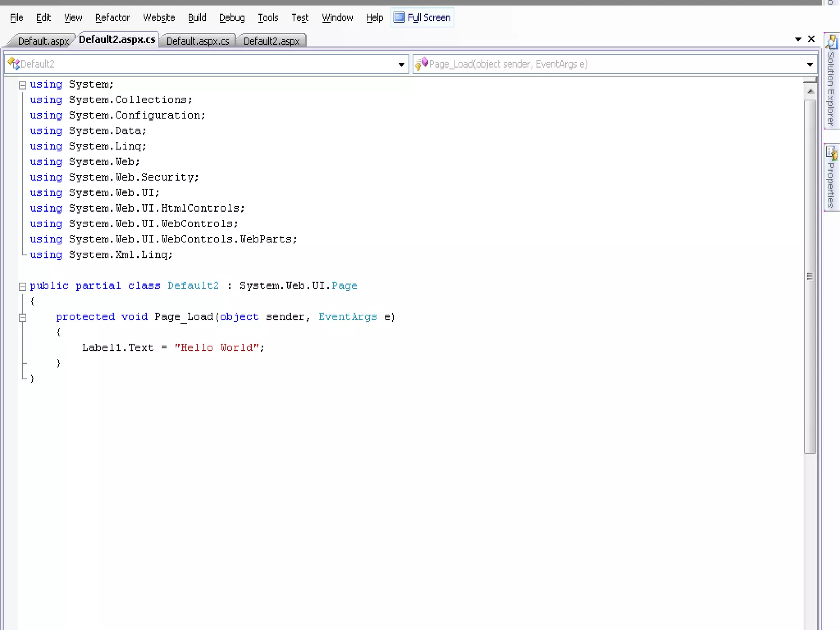Switch to the Default.aspx.cs tab
The image size is (840, 630).
point(198,41)
